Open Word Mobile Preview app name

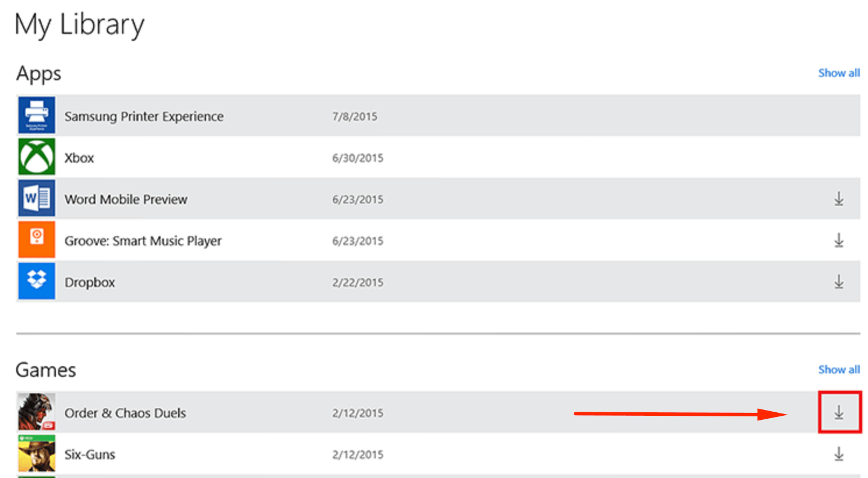tap(126, 199)
